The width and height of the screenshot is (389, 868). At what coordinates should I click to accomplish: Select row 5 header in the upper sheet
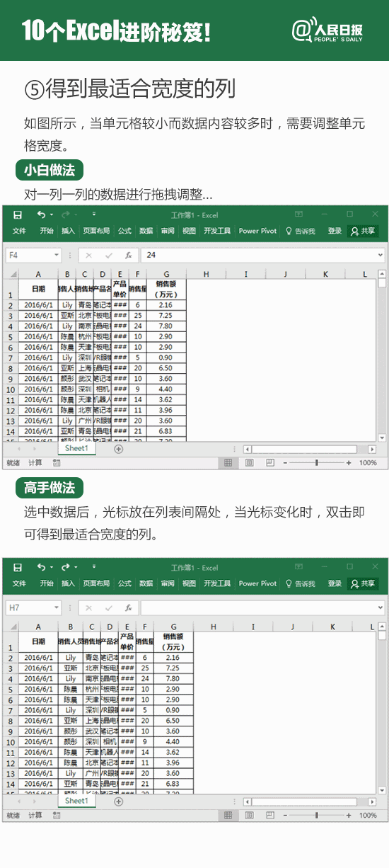[11, 337]
